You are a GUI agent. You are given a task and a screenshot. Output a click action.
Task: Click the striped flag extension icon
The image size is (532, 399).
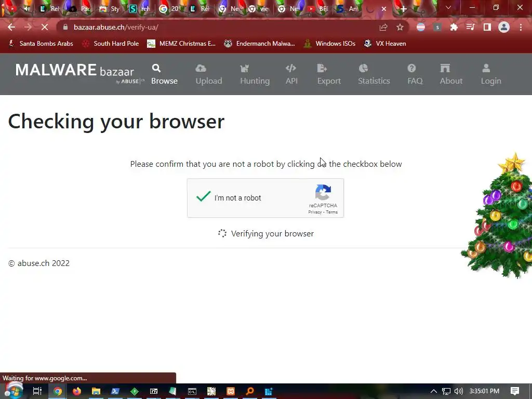click(x=421, y=27)
